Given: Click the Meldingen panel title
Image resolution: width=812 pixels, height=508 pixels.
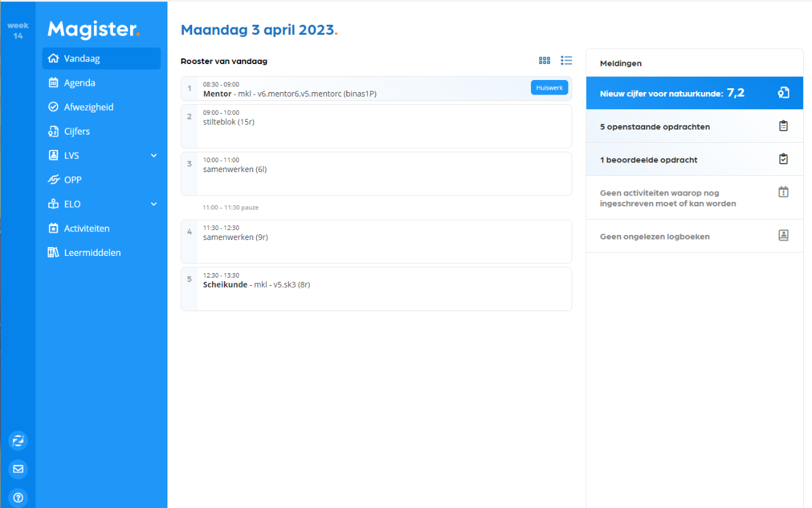Looking at the screenshot, I should tap(620, 63).
